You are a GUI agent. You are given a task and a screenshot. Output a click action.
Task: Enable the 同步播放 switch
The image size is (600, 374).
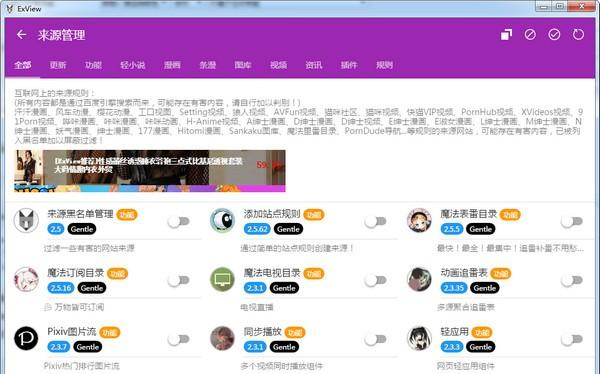pyautogui.click(x=375, y=339)
